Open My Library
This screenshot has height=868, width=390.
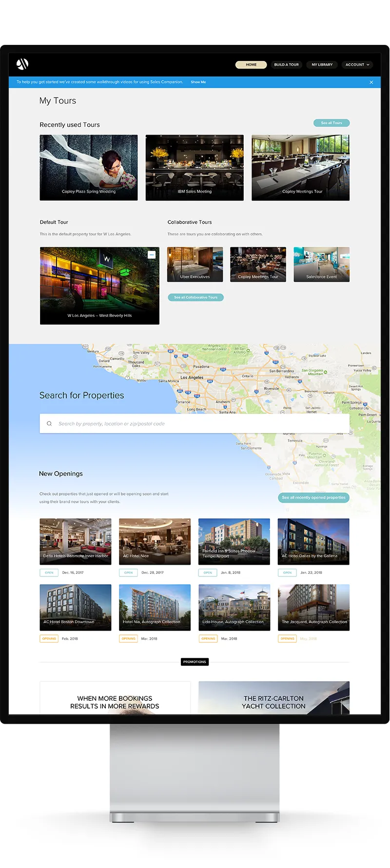tap(322, 64)
